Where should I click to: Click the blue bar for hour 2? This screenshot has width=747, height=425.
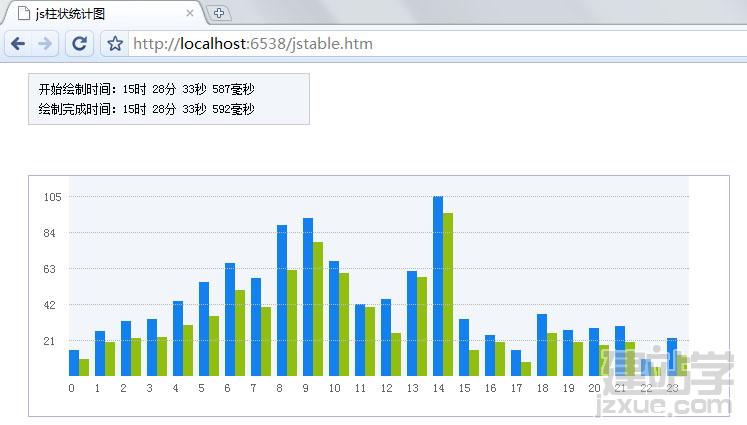126,348
